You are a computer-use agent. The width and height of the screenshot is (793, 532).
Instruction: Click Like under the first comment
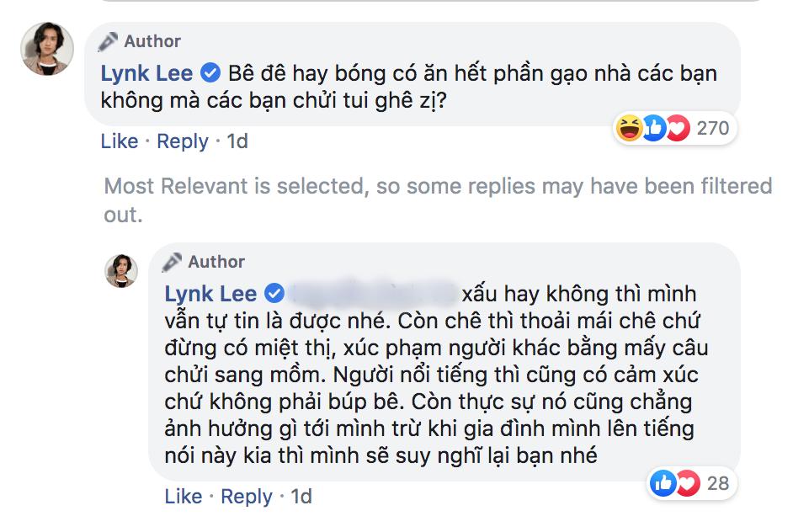(x=117, y=142)
